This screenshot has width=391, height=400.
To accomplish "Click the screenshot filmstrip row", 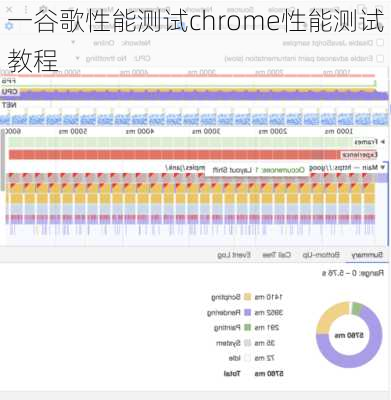I will click(195, 119).
